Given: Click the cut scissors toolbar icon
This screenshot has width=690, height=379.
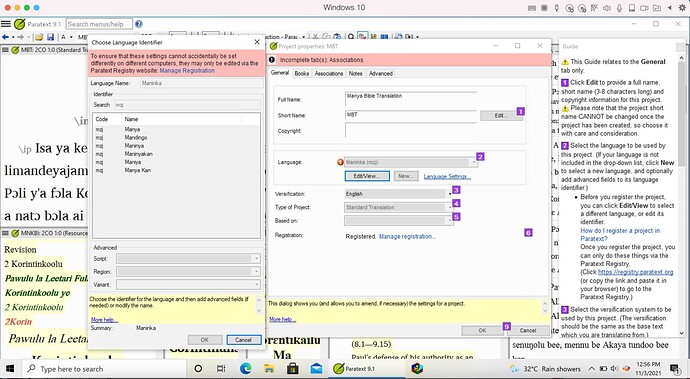Looking at the screenshot, I should [315, 37].
